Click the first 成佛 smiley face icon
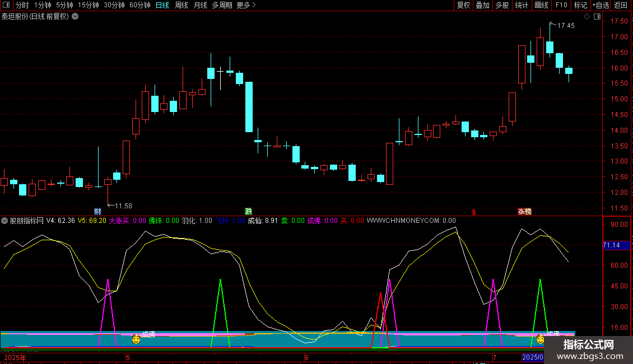Viewport: 633px width, 364px height. [136, 339]
